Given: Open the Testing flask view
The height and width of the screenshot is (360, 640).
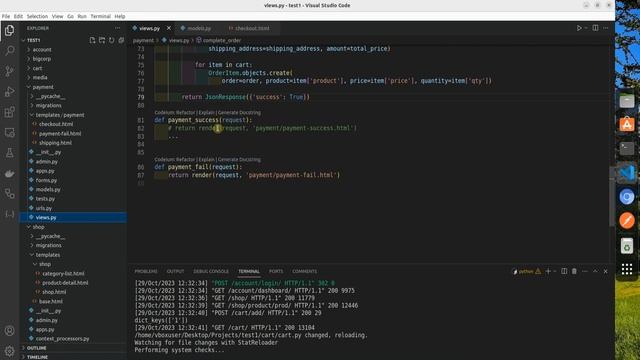Looking at the screenshot, I should coord(9,153).
